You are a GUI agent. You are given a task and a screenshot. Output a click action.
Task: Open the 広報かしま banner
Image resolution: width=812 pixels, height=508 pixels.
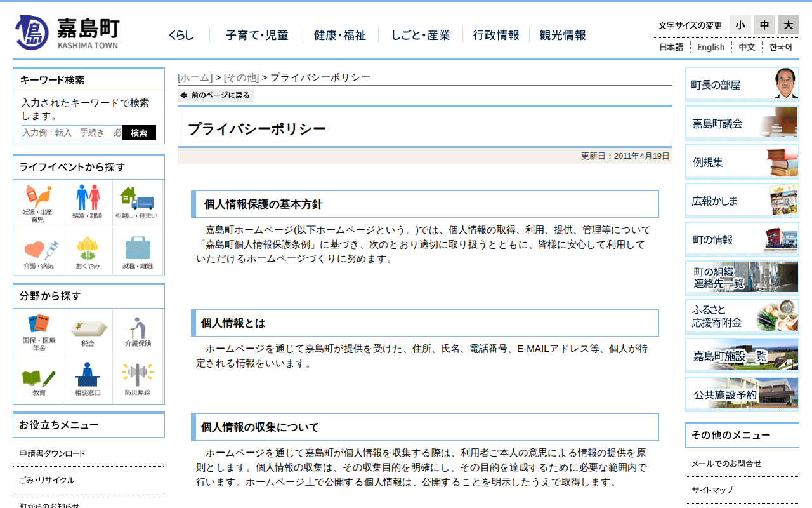(742, 201)
